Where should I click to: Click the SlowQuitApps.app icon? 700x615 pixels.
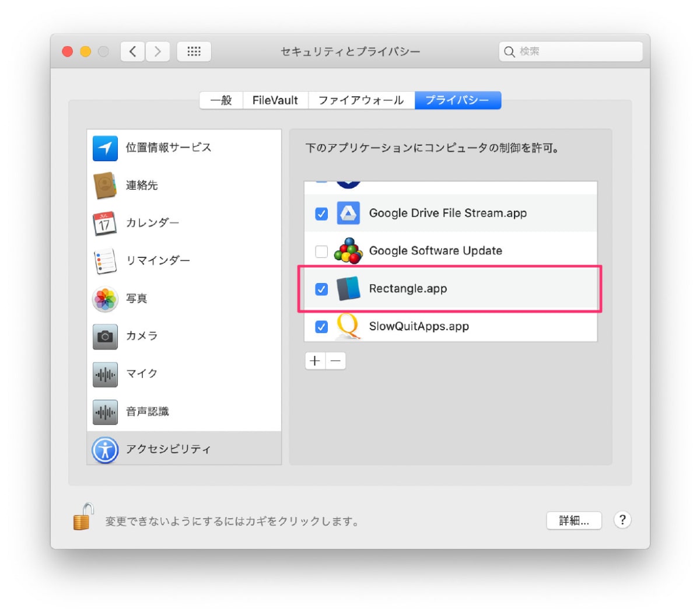pyautogui.click(x=348, y=327)
